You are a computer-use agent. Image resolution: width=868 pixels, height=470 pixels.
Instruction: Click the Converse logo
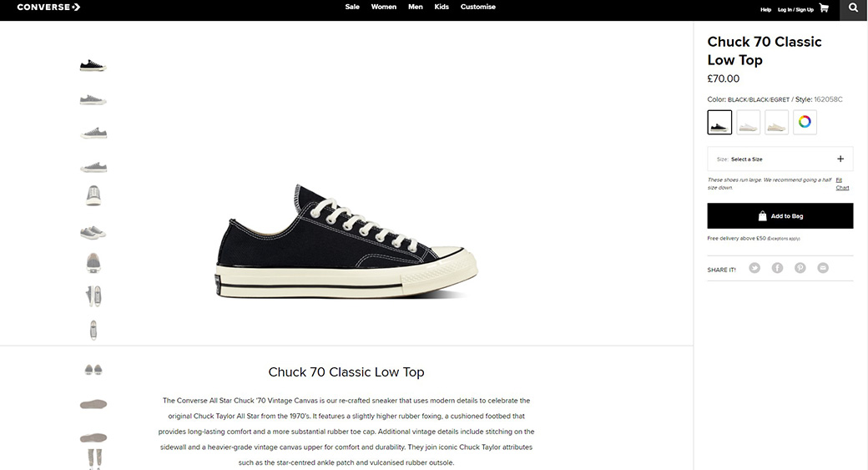click(x=48, y=8)
